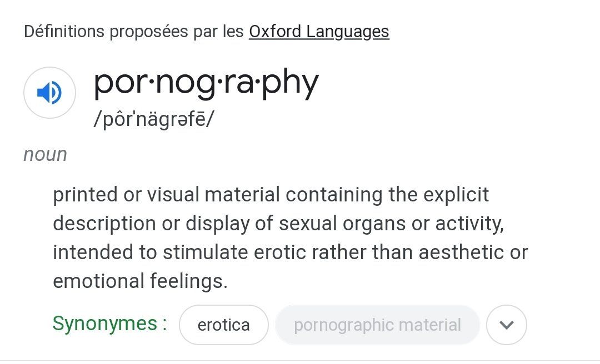Click the headword "por·nog·ra·phy"

click(x=206, y=82)
